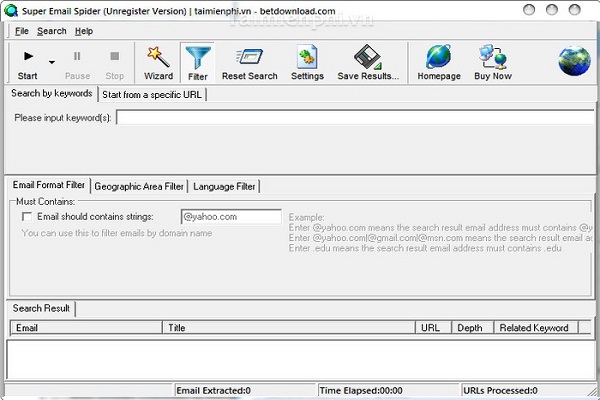Screen dimensions: 600x400
Task: Click the Depth column header
Action: click(x=473, y=328)
